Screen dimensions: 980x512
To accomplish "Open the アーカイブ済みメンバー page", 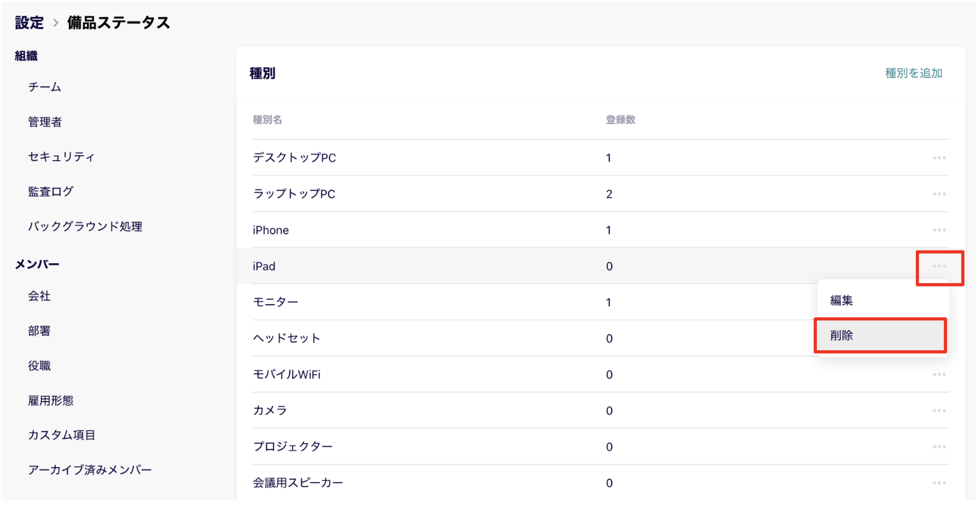I will [89, 469].
